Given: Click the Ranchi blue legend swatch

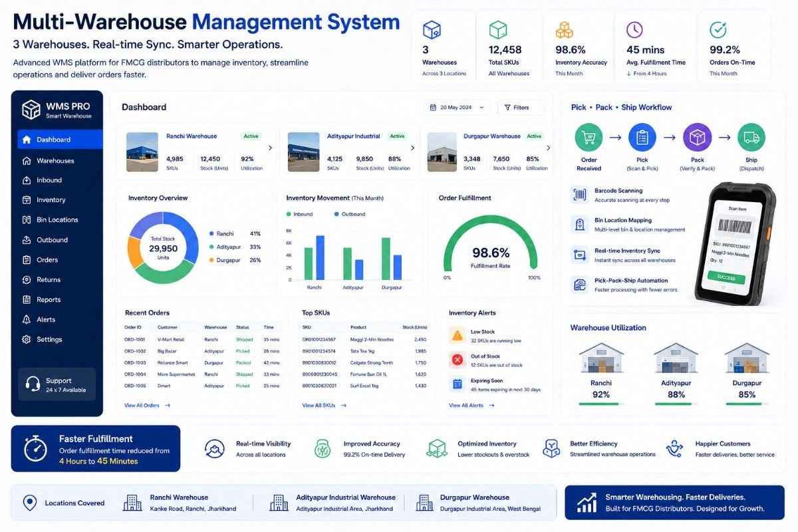Looking at the screenshot, I should coord(211,233).
